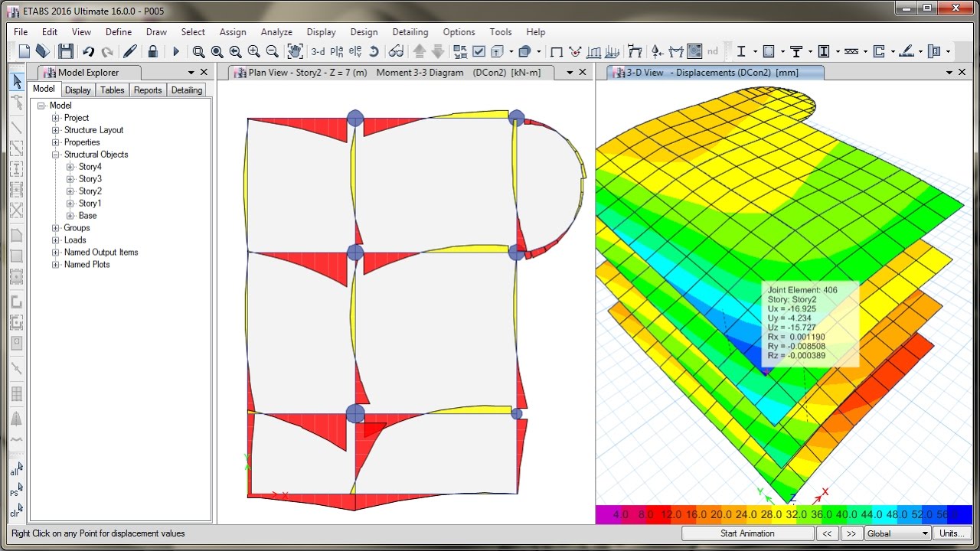Click the >> next step button
The height and width of the screenshot is (551, 980).
point(851,533)
